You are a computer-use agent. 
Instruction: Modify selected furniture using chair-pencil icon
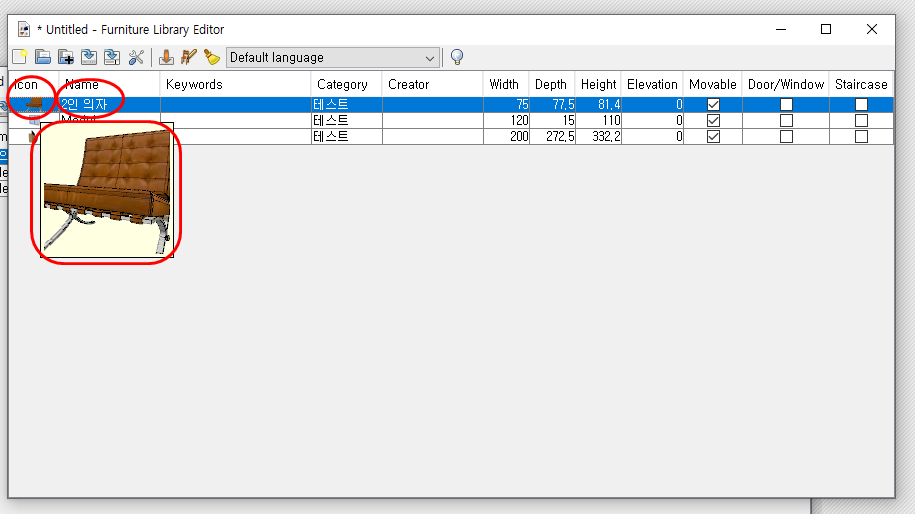[188, 57]
